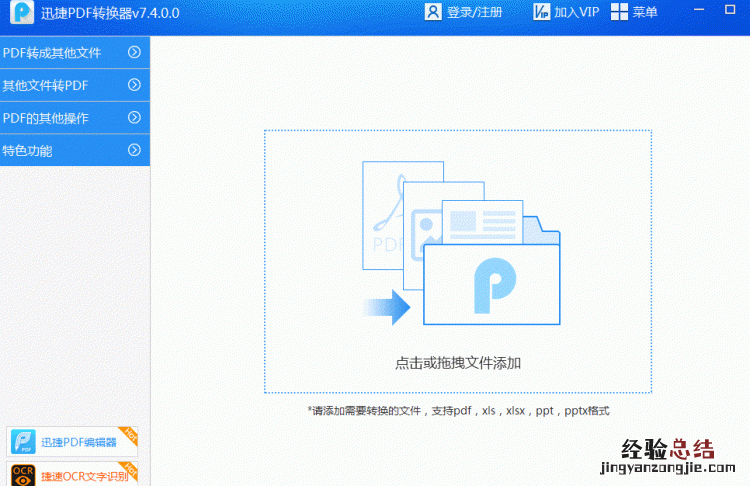Click the user profile icon beside 登录/注册
Image resolution: width=750 pixels, height=486 pixels.
(x=433, y=12)
